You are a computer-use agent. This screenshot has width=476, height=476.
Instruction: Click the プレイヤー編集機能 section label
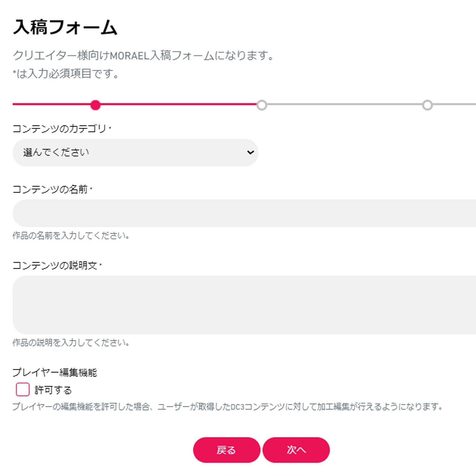55,372
